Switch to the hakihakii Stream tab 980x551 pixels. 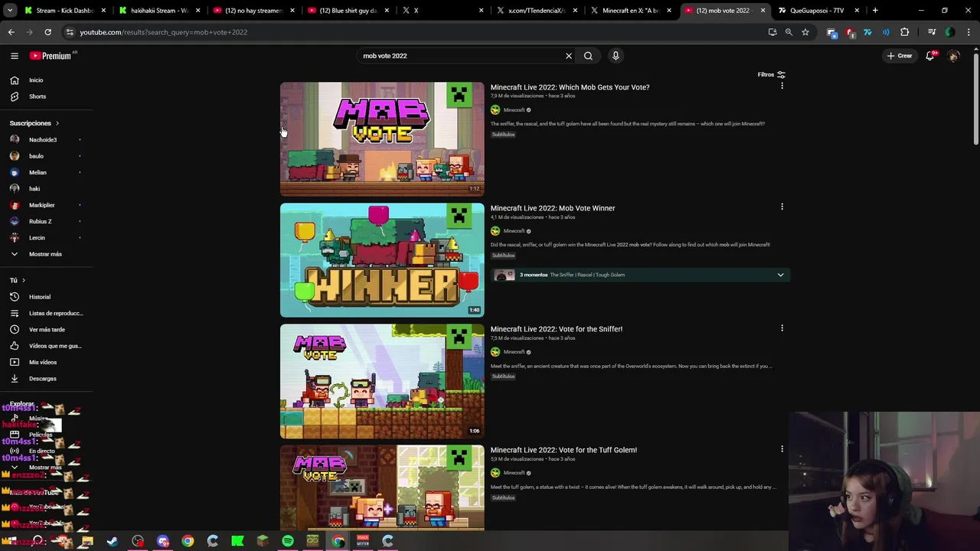point(159,11)
